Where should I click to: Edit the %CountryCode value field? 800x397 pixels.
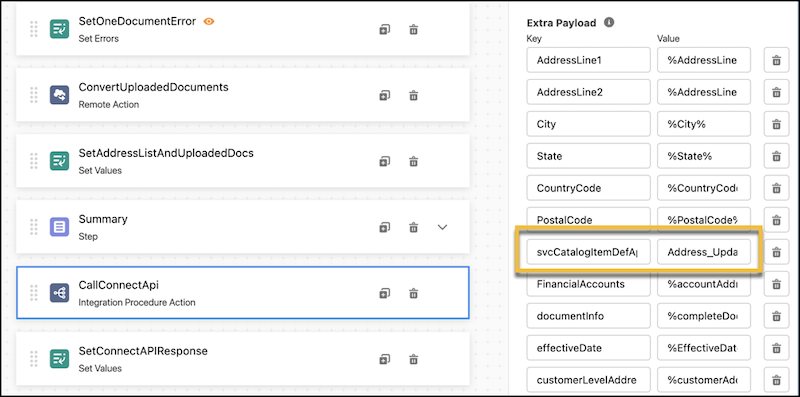704,188
